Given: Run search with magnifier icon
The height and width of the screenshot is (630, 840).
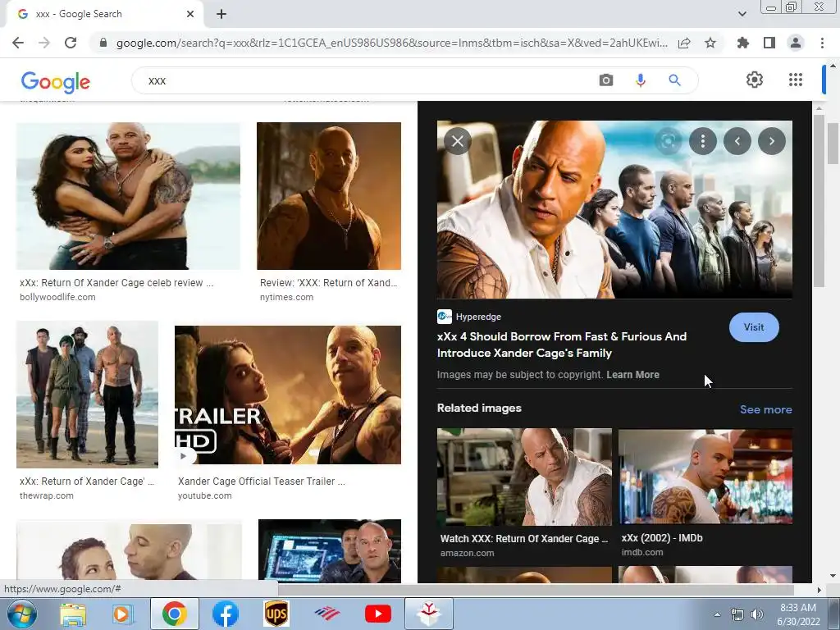Looking at the screenshot, I should pos(674,80).
